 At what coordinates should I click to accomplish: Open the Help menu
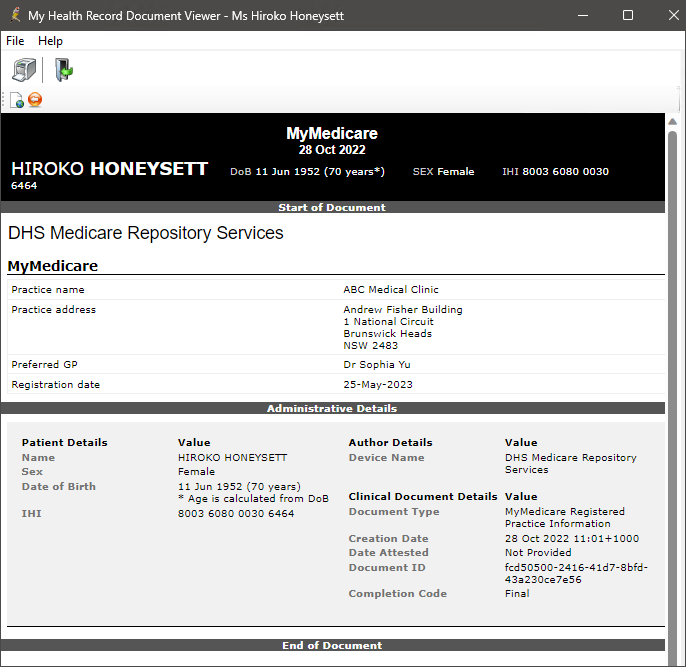tap(50, 41)
